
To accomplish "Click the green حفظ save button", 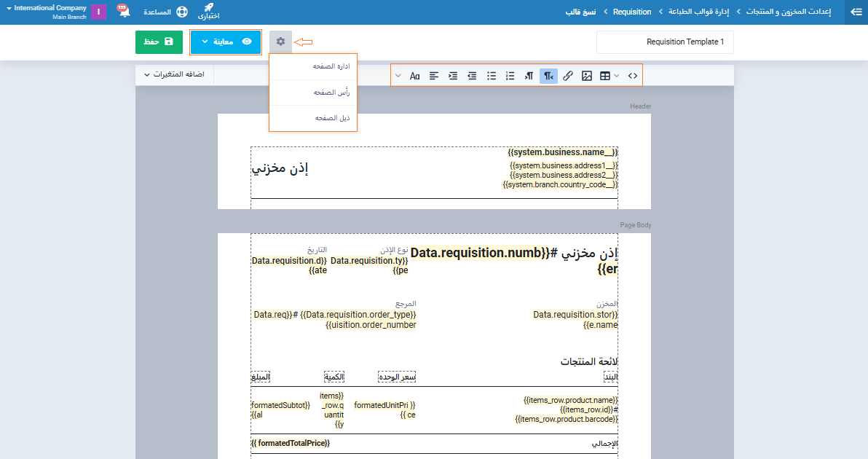I will (x=159, y=42).
